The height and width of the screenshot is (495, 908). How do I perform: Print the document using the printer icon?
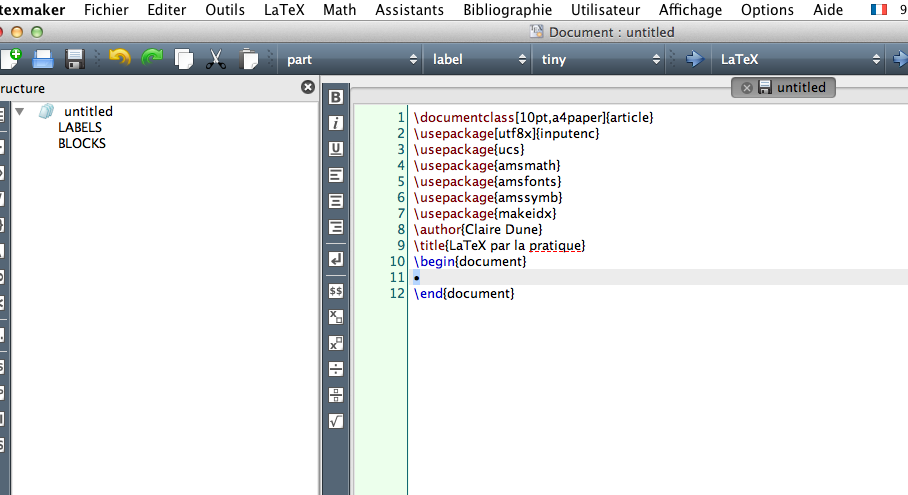point(43,59)
